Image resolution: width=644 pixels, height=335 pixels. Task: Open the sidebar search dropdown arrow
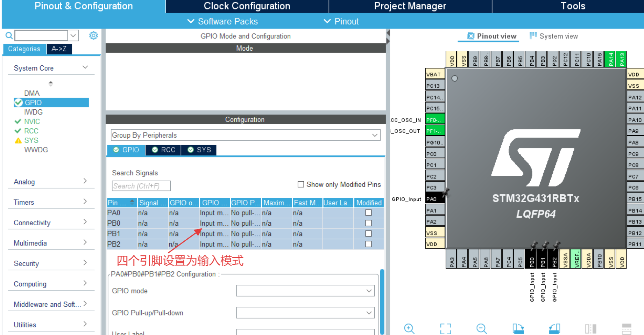tap(73, 35)
